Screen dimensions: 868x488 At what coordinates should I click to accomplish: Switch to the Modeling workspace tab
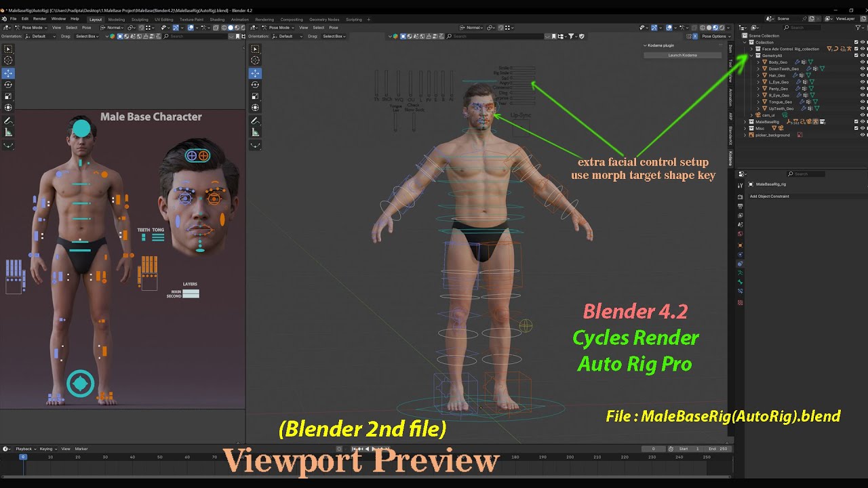pos(116,20)
